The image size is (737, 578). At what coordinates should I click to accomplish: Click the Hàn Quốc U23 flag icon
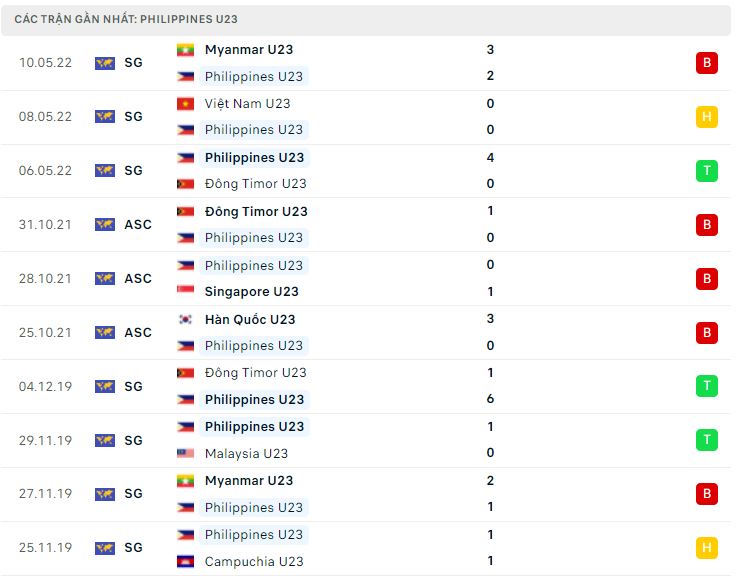(x=185, y=320)
